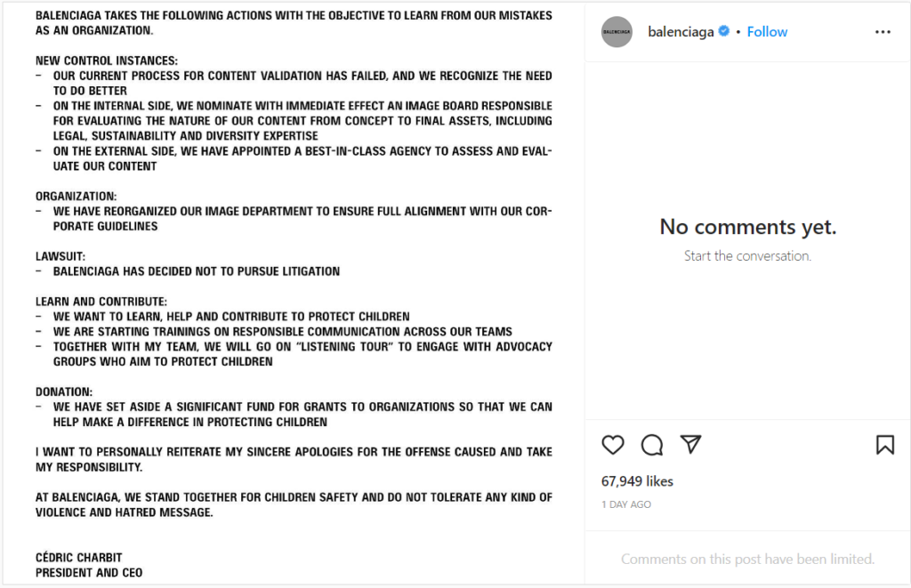The width and height of the screenshot is (911, 588).
Task: Click the comments have been limited notice
Action: (747, 559)
